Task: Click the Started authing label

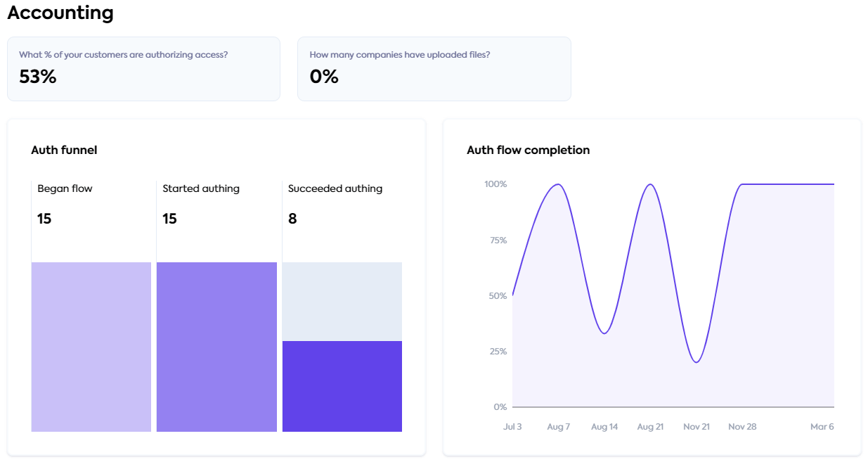Action: click(x=201, y=188)
